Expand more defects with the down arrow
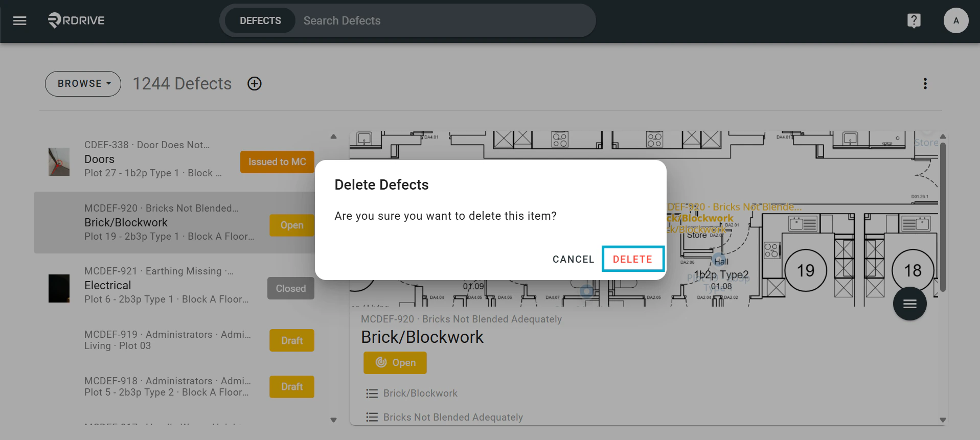Viewport: 980px width, 440px height. click(333, 420)
